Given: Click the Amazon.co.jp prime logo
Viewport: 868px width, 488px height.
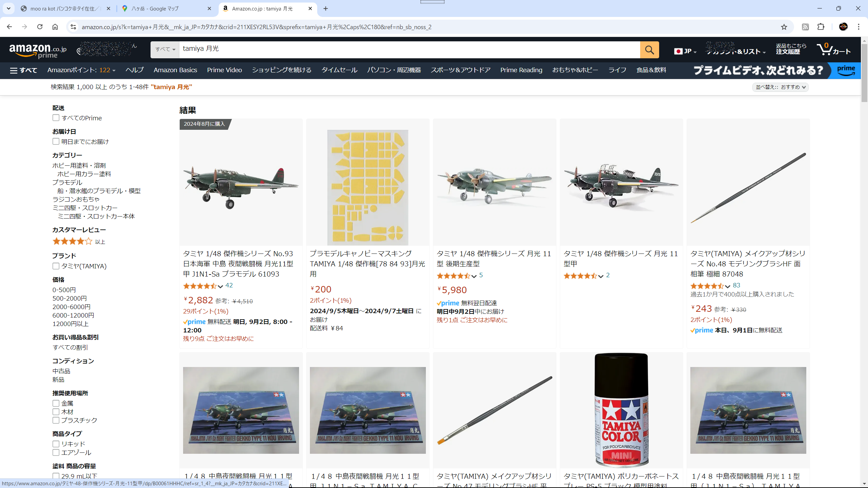Looking at the screenshot, I should (38, 51).
